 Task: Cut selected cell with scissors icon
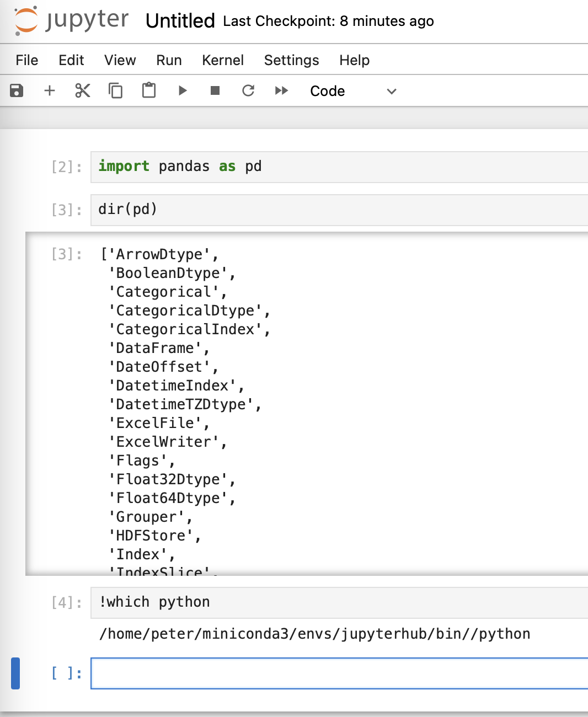[83, 90]
